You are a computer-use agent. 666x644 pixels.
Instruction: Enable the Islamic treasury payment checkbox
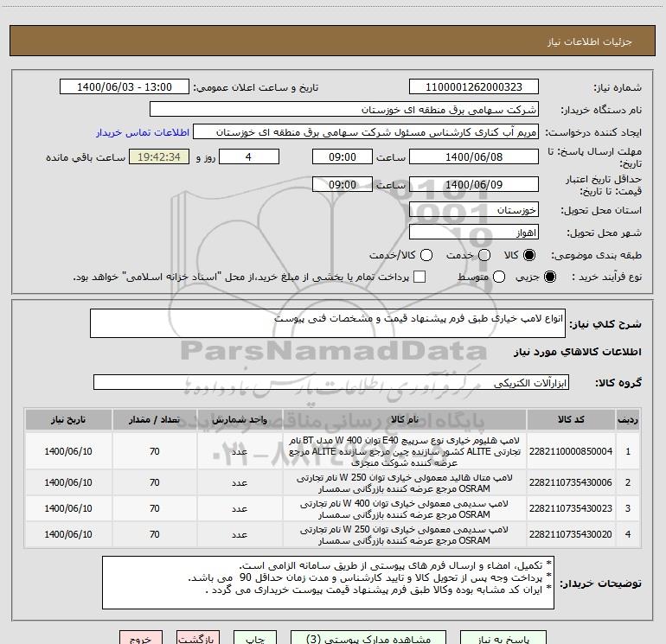pyautogui.click(x=419, y=277)
